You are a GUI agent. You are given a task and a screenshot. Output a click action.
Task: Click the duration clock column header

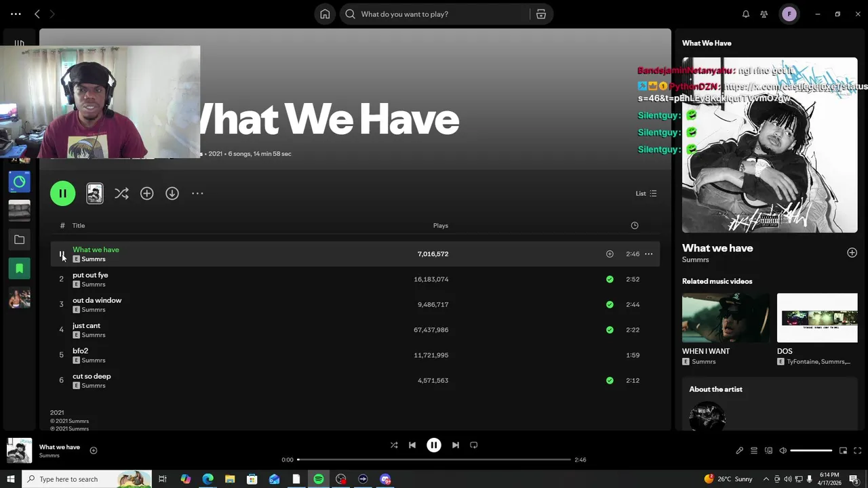(x=635, y=226)
